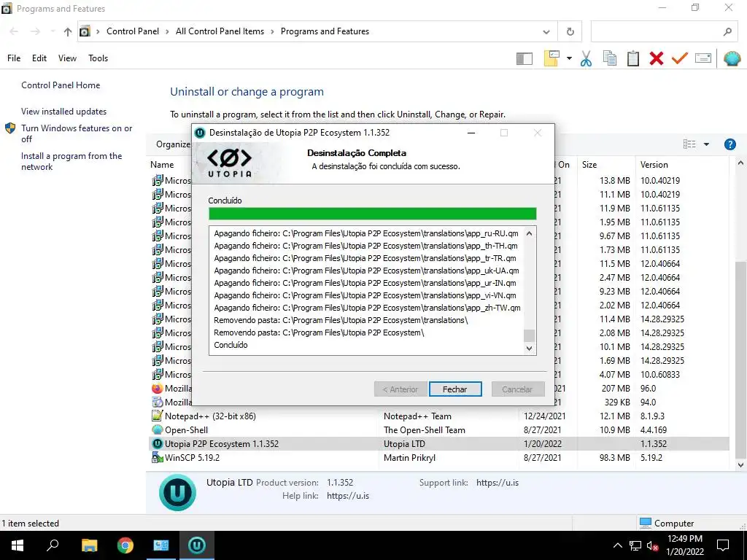
Task: Click the Mozilla Firefox icon row sized 207 MB
Action: pyautogui.click(x=157, y=389)
